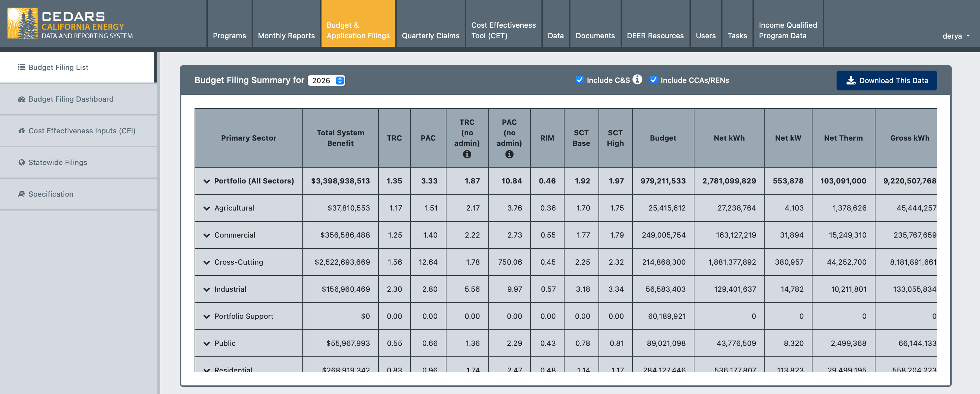Click the Budget Filing Dashboard gauge icon

[x=22, y=99]
